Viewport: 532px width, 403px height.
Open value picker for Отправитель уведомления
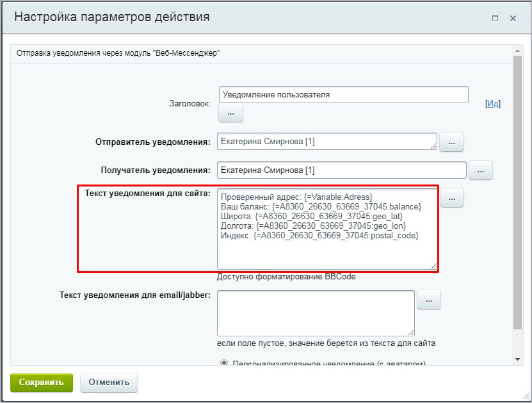coord(451,142)
